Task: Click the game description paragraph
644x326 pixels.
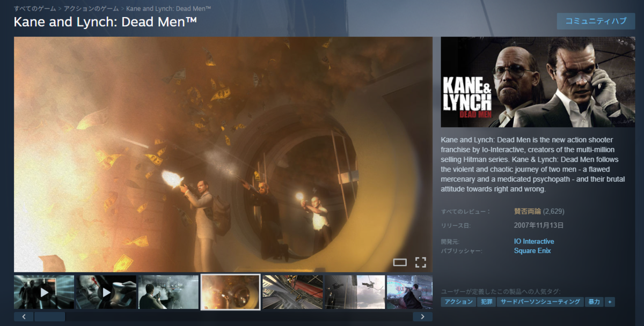Action: (x=534, y=164)
